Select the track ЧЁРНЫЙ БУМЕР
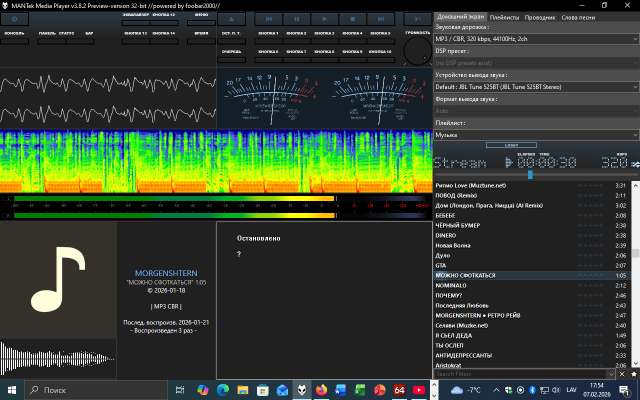The image size is (640, 400). pos(533,225)
